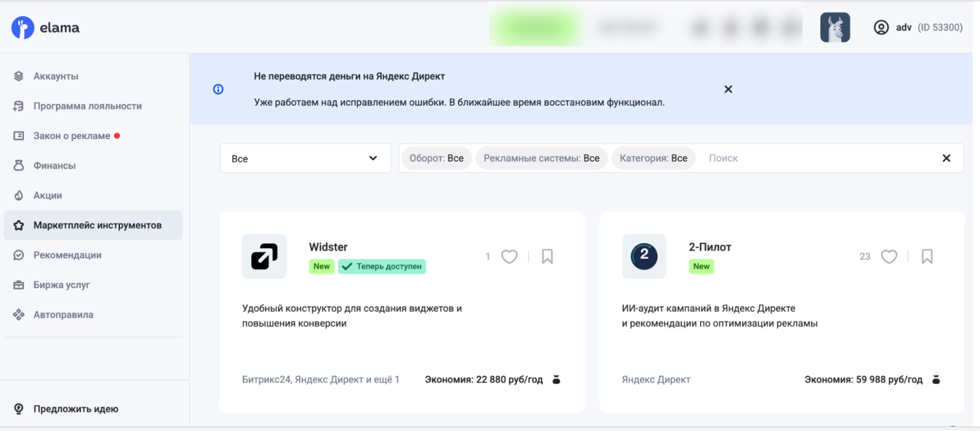The image size is (980, 431).
Task: Clear filters with the search bar X
Action: pyautogui.click(x=946, y=158)
